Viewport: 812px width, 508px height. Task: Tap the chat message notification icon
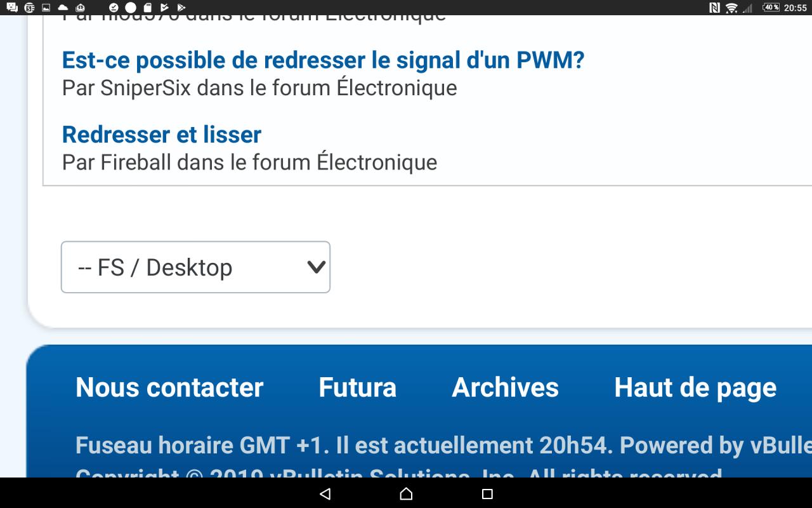coord(11,8)
